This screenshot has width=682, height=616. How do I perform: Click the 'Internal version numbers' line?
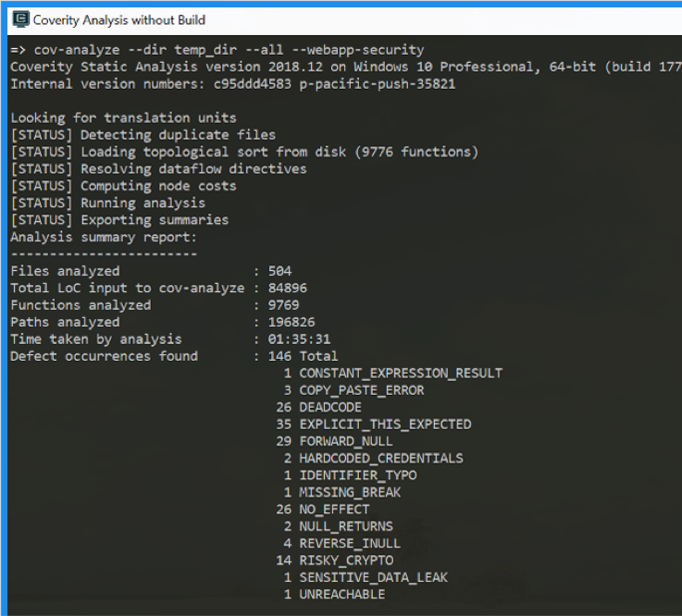(232, 84)
